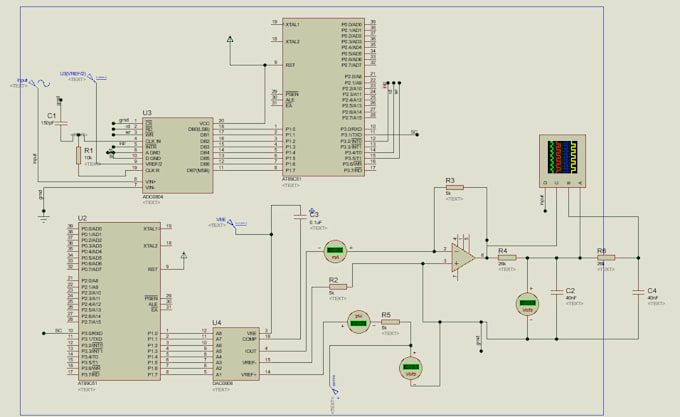Select feedback resistor R3 body
This screenshot has width=680, height=417.
(x=454, y=187)
